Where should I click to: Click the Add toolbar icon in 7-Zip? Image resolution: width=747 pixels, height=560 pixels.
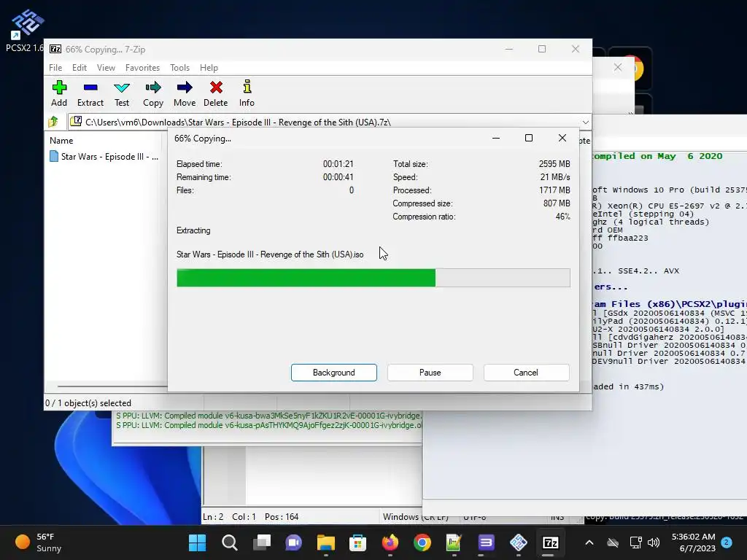click(59, 93)
